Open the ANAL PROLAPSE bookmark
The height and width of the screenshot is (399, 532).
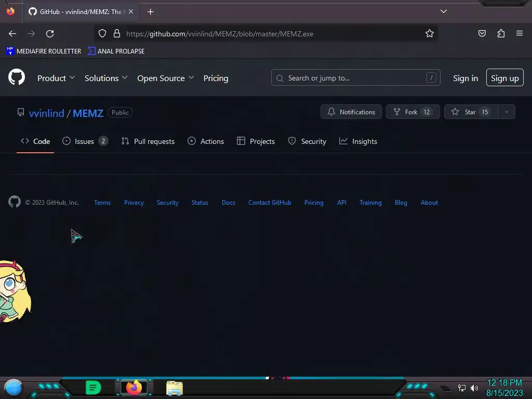pyautogui.click(x=116, y=51)
